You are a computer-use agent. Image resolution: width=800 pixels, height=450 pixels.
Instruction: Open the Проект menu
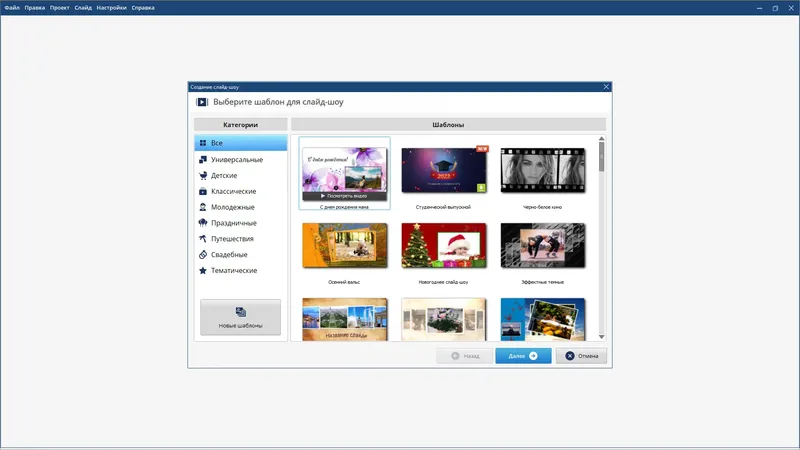tap(60, 8)
